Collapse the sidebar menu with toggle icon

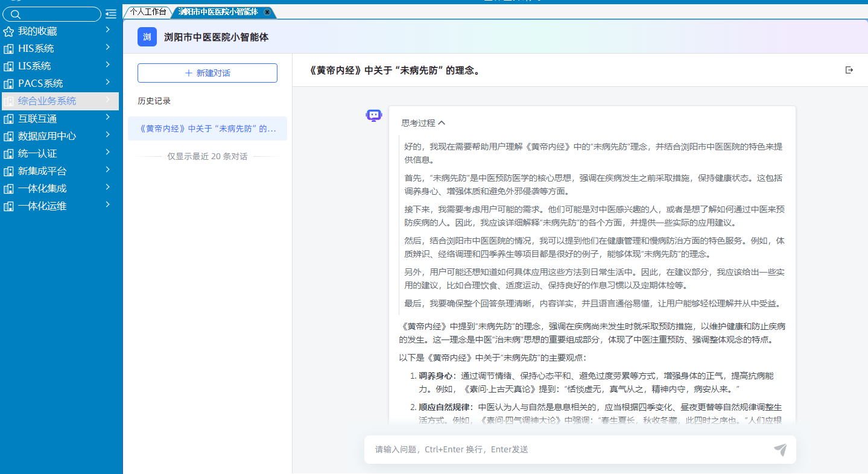[111, 14]
